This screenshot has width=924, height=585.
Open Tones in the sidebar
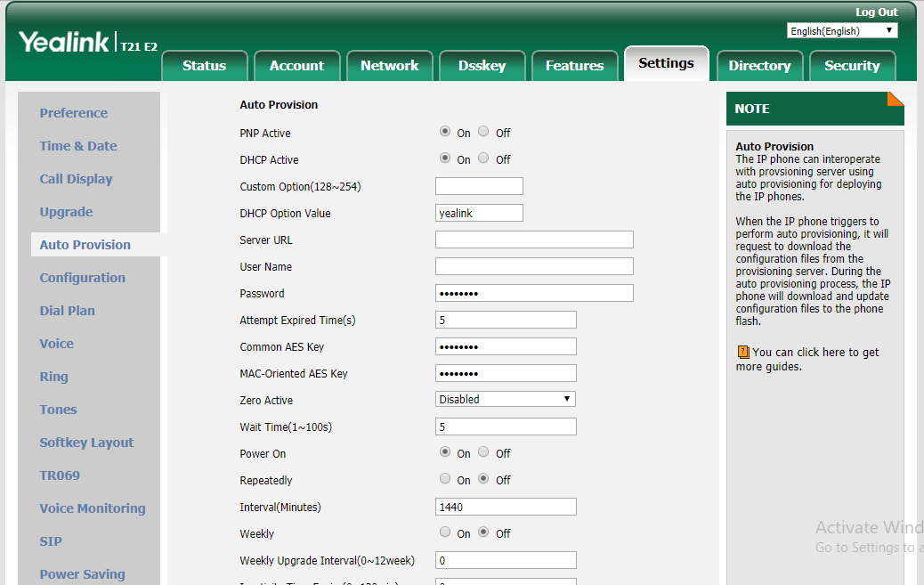(59, 410)
